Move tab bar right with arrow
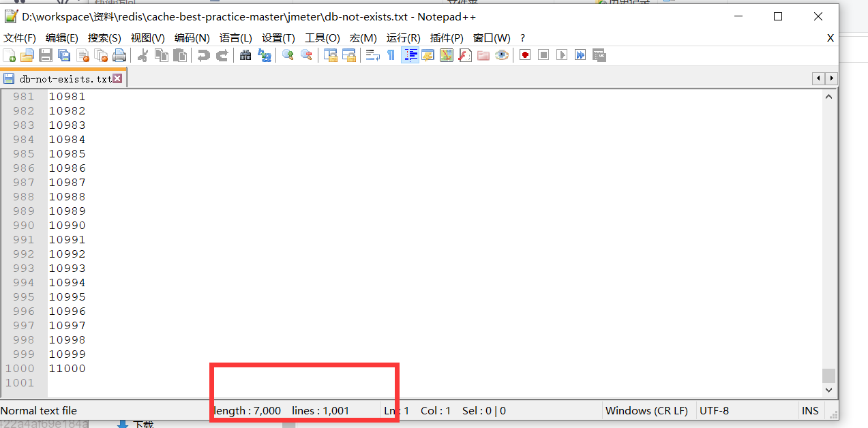The height and width of the screenshot is (428, 868). tap(831, 79)
